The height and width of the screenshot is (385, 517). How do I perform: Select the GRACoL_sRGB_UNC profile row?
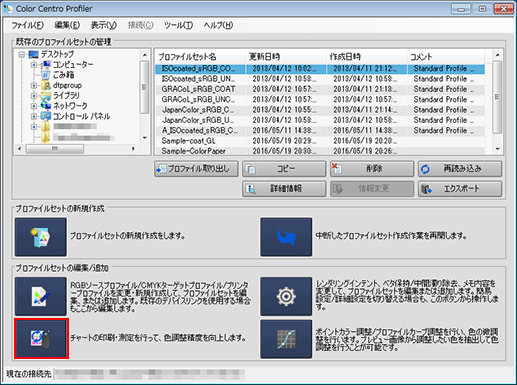[x=320, y=100]
